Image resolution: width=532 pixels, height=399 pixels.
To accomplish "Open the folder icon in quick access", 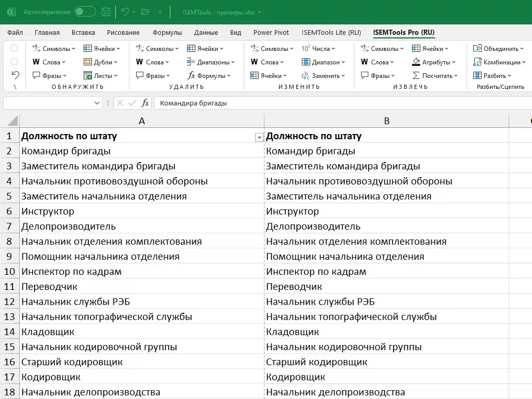I will click(x=145, y=12).
